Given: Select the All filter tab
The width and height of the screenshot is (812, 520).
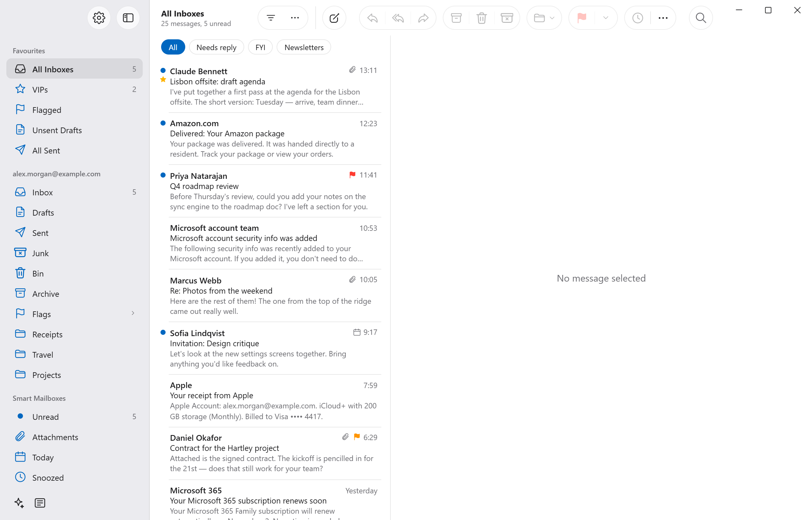Looking at the screenshot, I should 173,47.
